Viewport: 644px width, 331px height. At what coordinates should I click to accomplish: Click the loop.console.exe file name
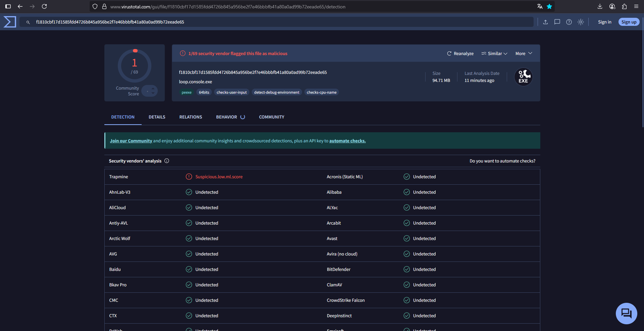[195, 82]
